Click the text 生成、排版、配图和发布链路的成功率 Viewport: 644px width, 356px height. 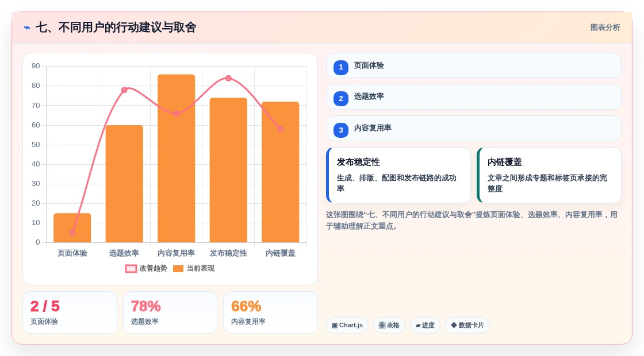[x=396, y=183]
